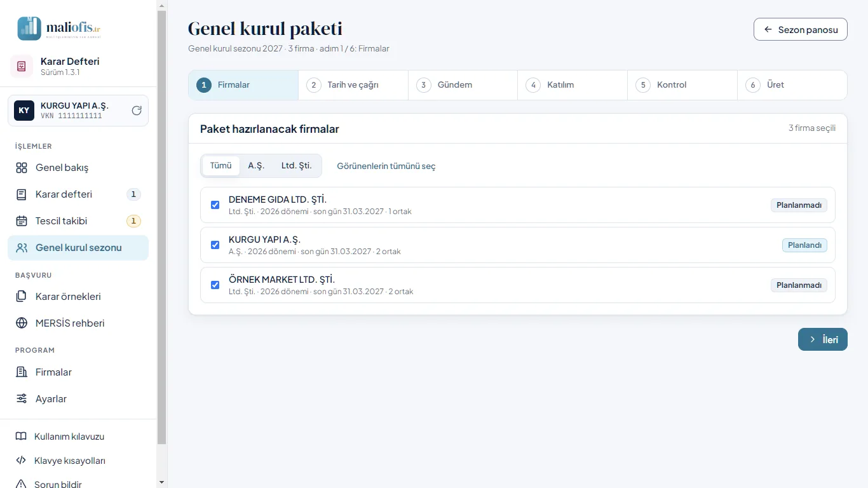Click the 3 firma seçili counter text
This screenshot has width=868, height=488.
(x=812, y=128)
